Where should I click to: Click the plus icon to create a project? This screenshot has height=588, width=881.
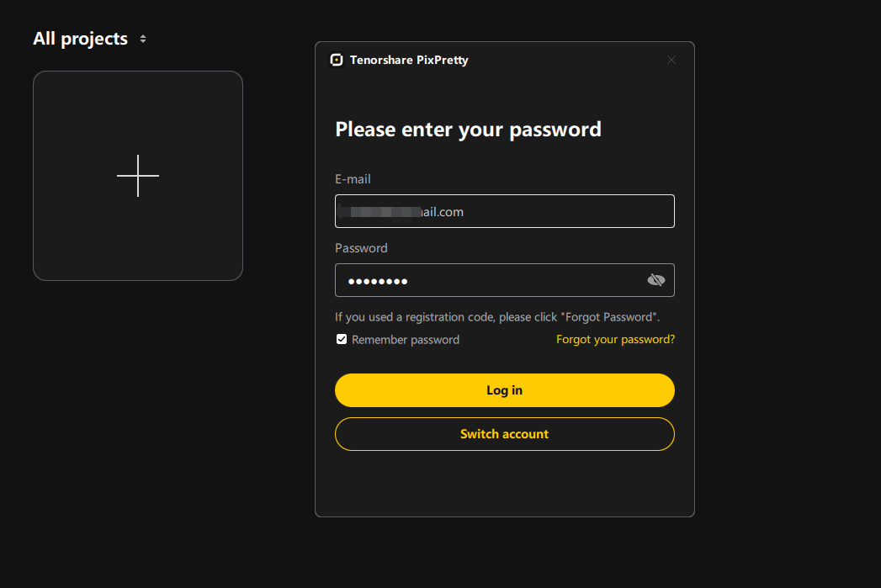138,176
